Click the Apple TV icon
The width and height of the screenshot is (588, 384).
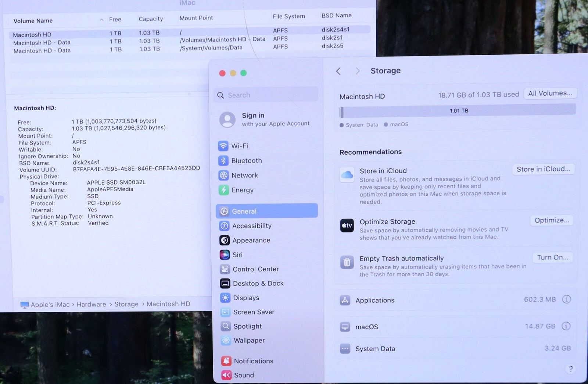click(347, 225)
